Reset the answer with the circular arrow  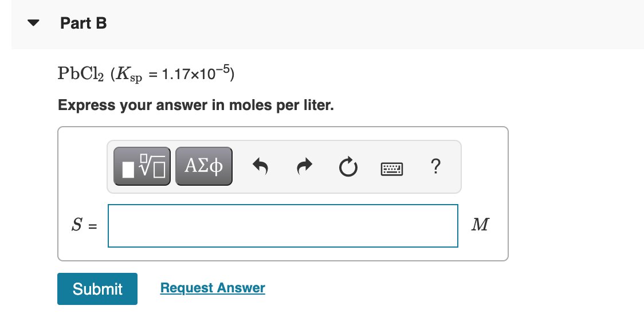coord(348,167)
